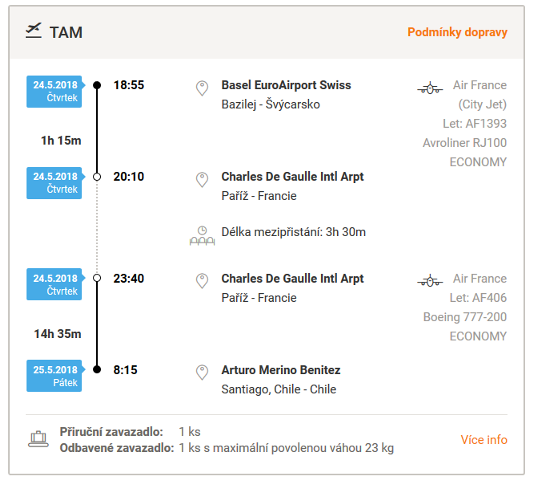The height and width of the screenshot is (478, 533).
Task: Click the layover waiting seats icon
Action: click(x=202, y=235)
